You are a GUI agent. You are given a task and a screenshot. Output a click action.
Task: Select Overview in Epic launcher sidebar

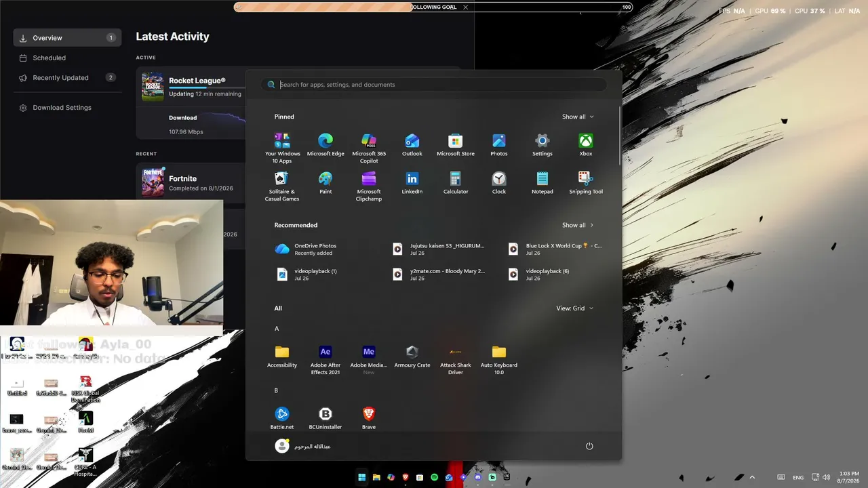(x=67, y=38)
